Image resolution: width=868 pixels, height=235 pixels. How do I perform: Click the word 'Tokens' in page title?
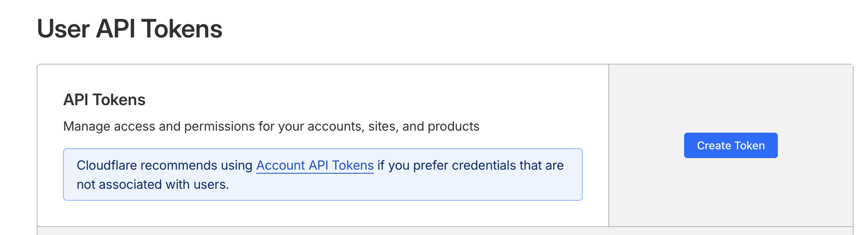[x=181, y=29]
